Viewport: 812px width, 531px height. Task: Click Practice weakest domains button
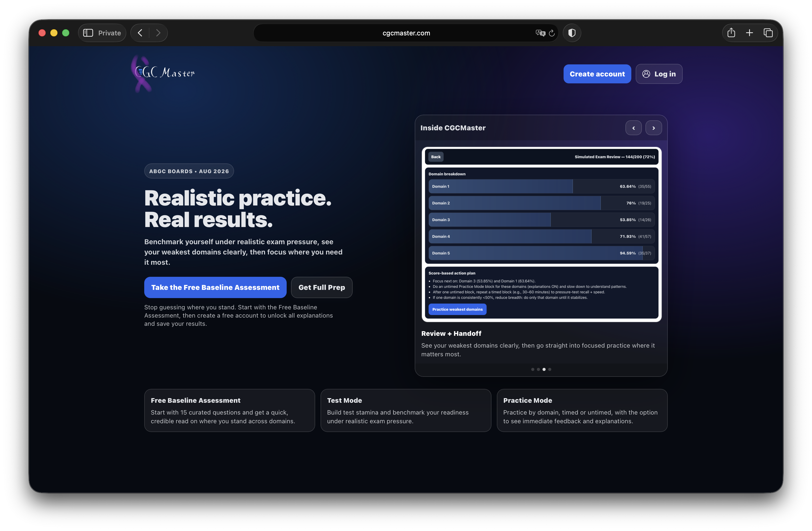[457, 309]
